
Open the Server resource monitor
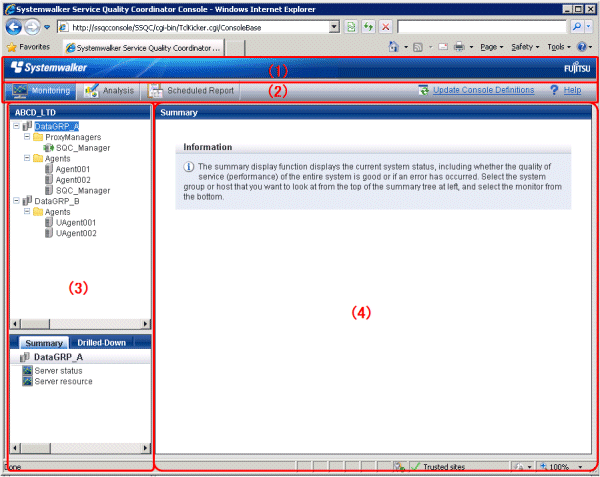pos(64,381)
